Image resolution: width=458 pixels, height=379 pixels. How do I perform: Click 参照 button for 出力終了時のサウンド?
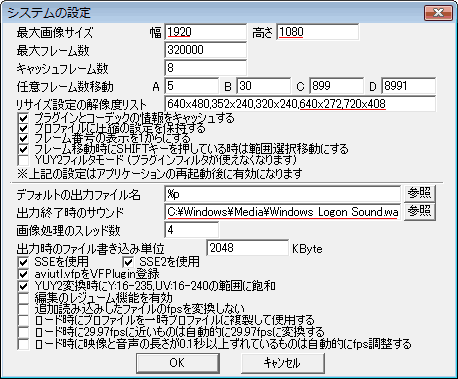click(420, 212)
